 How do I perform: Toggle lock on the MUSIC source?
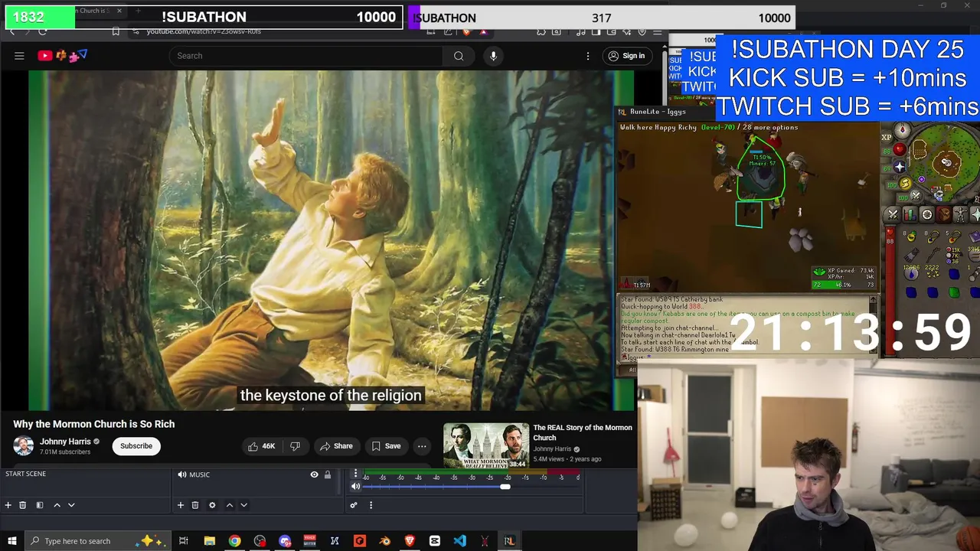[x=328, y=474]
